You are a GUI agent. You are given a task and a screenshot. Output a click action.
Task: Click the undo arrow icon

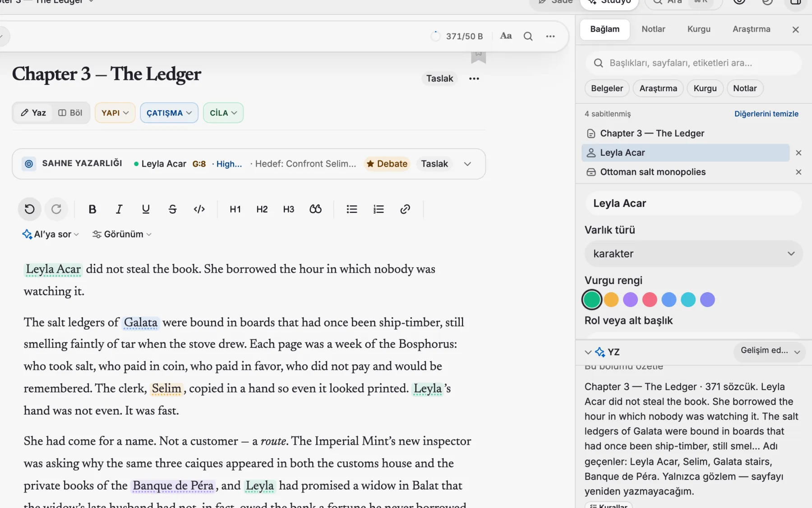(30, 209)
